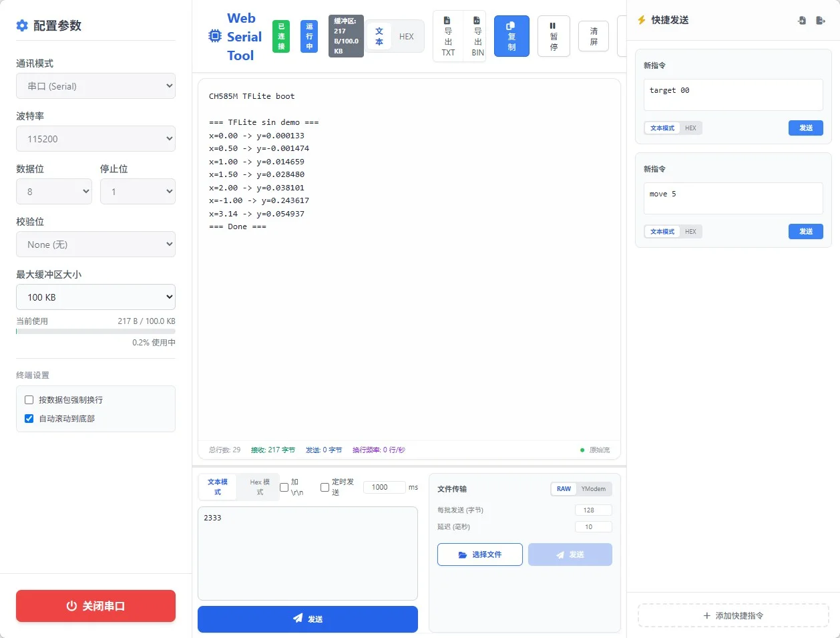Image resolution: width=840 pixels, height=638 pixels.
Task: Send the 'move 5' quick command
Action: [806, 232]
